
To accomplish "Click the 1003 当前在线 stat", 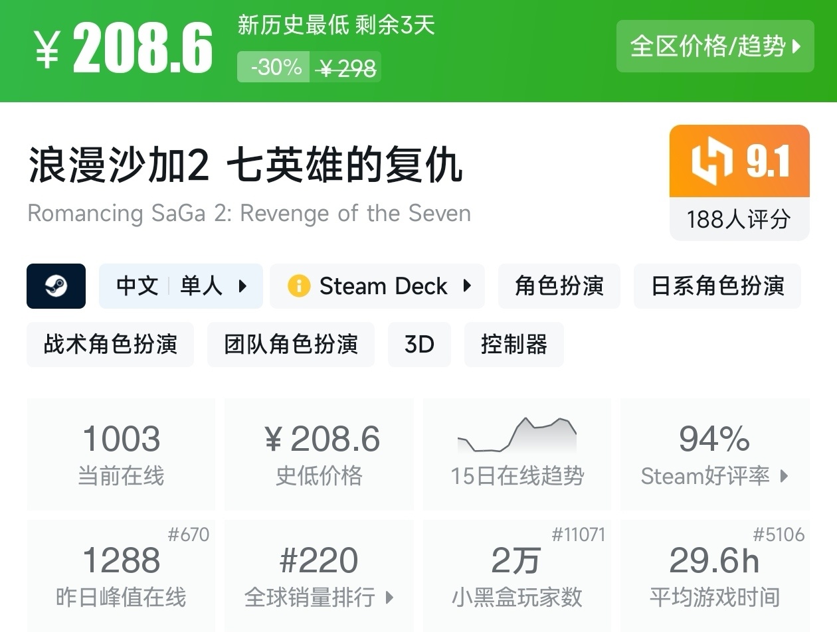I will (x=121, y=454).
